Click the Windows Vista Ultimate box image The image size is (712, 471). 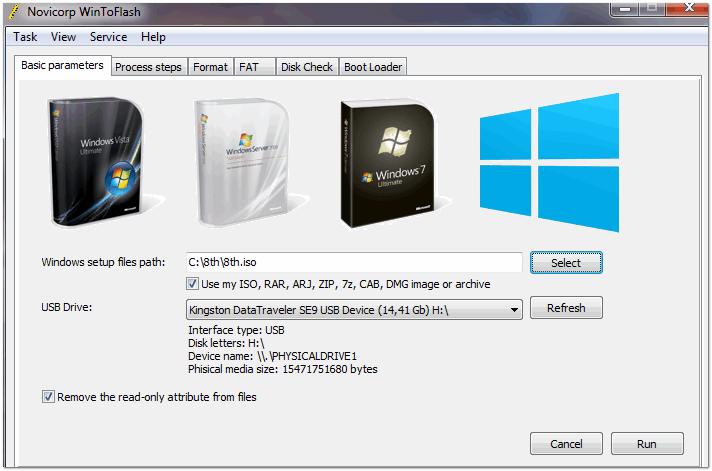coord(96,162)
